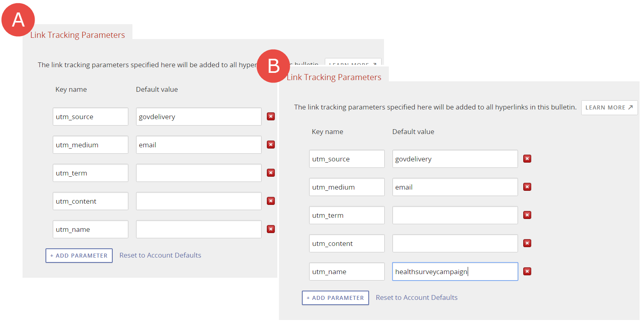This screenshot has width=644, height=322.
Task: Reset to Account Defaults in panel B
Action: point(417,297)
